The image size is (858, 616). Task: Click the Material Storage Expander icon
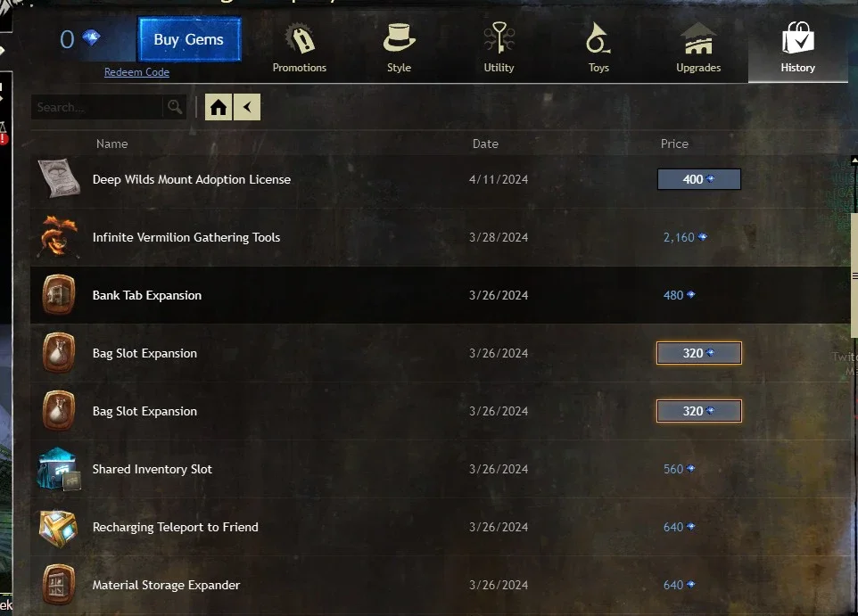[59, 585]
